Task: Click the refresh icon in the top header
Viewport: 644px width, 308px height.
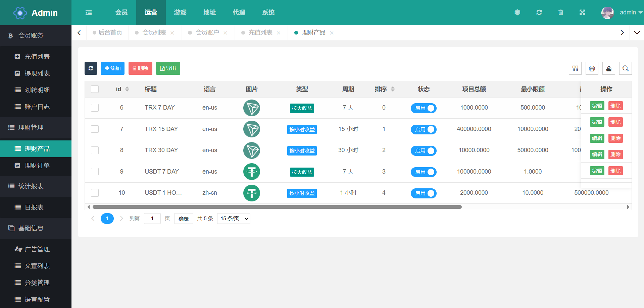Action: pos(539,12)
